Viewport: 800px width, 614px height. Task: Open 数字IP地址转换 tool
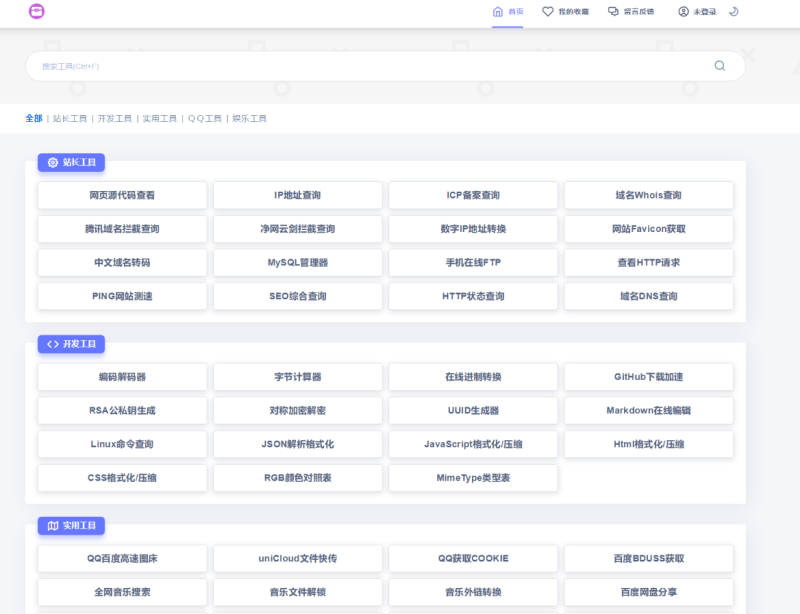[473, 229]
